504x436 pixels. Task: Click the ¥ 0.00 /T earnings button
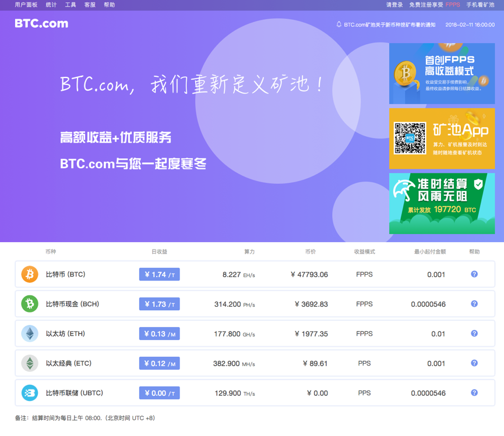click(160, 393)
